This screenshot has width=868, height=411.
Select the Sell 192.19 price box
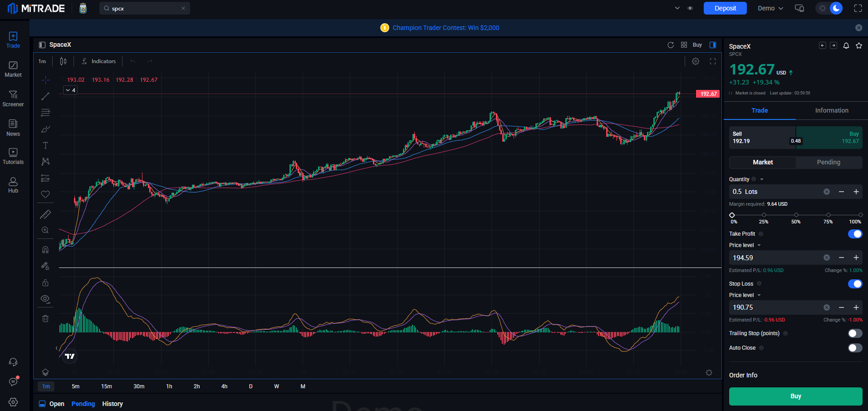coord(762,138)
